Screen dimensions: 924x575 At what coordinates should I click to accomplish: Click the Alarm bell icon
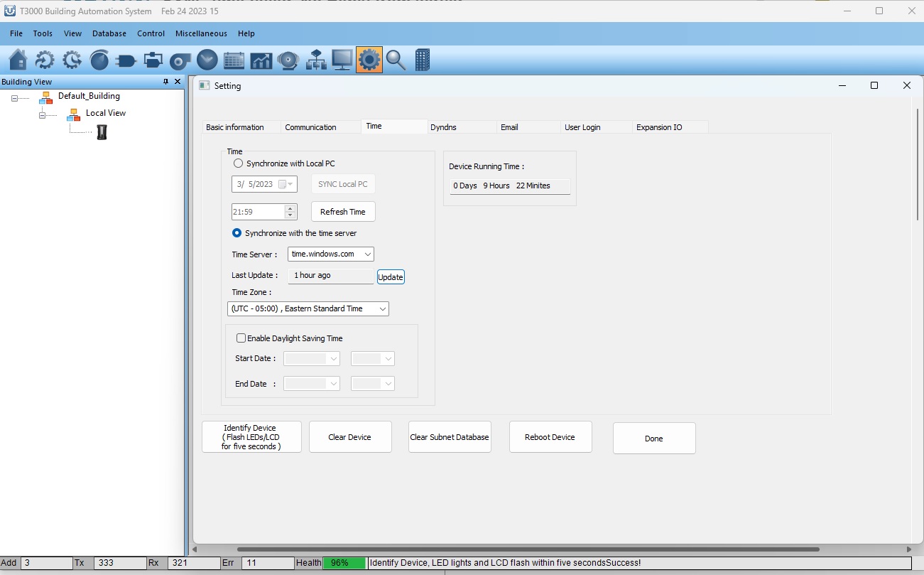(288, 60)
